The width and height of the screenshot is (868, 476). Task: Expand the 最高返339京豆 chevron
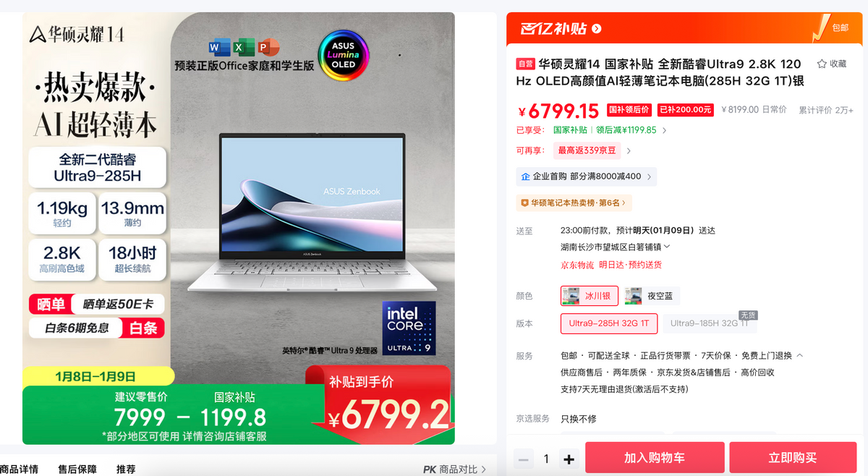[x=629, y=151]
